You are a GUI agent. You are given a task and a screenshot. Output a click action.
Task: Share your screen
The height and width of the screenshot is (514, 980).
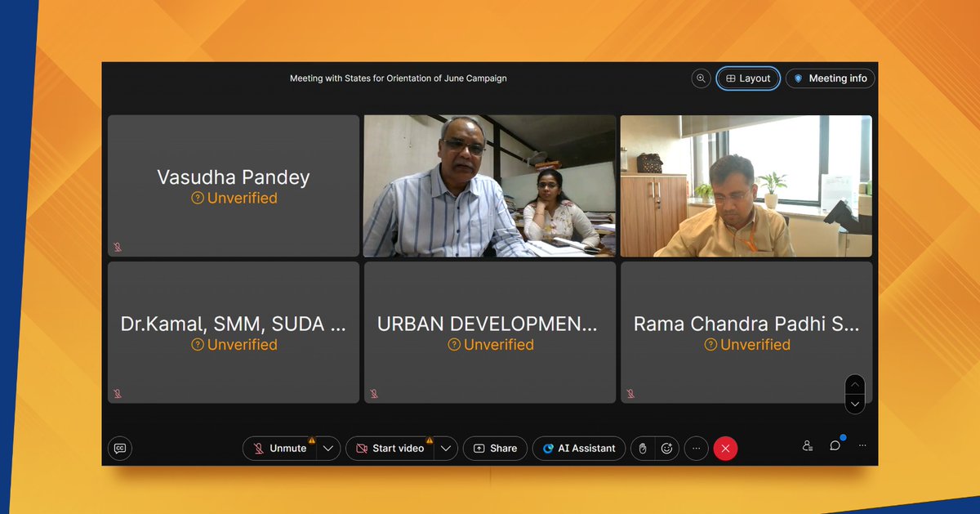pyautogui.click(x=495, y=448)
